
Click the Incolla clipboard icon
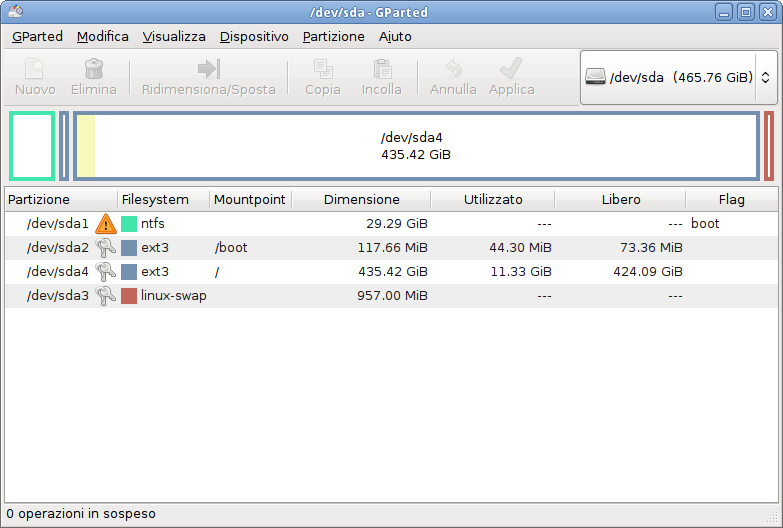[x=382, y=69]
